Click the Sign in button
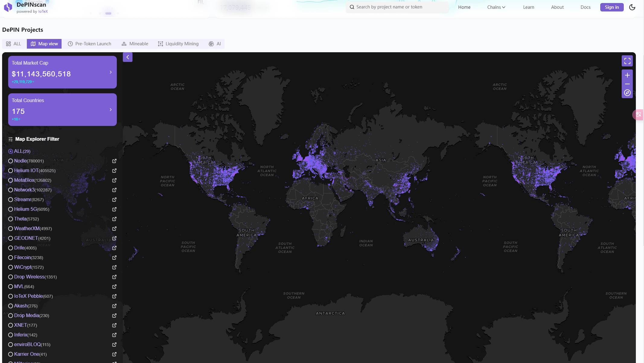 [612, 7]
